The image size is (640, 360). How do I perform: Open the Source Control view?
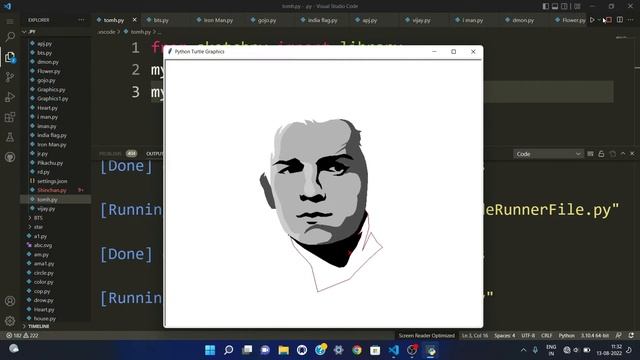[x=10, y=77]
